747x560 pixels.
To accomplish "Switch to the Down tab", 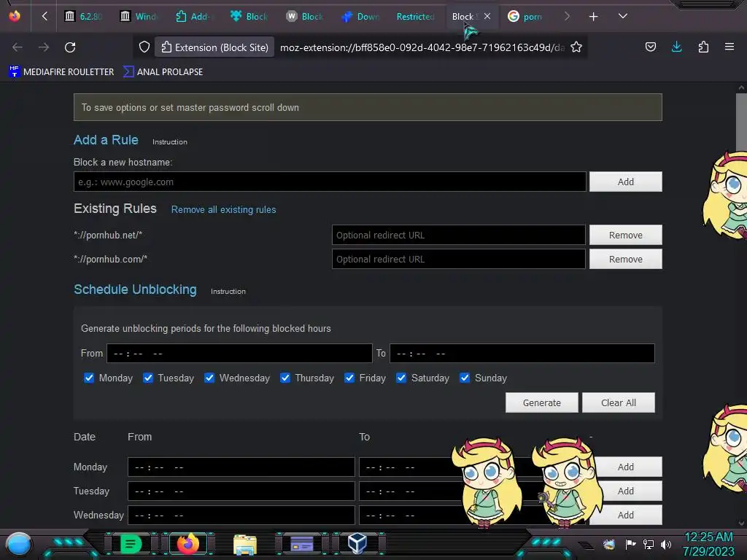I will (360, 17).
